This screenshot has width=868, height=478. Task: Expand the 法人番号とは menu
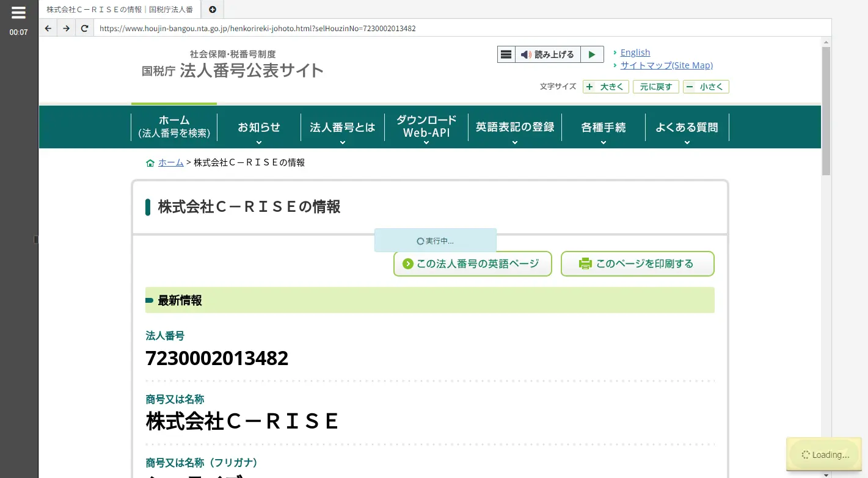(x=342, y=128)
